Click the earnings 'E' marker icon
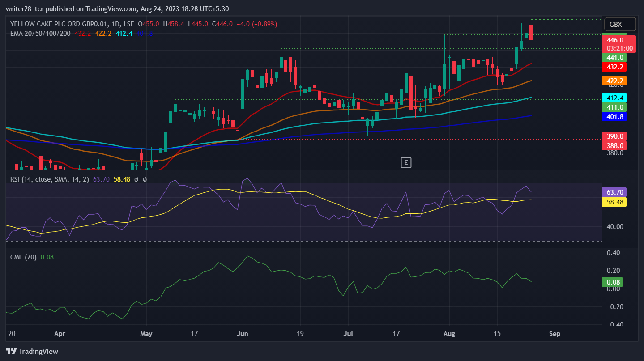644x361 pixels. (406, 162)
